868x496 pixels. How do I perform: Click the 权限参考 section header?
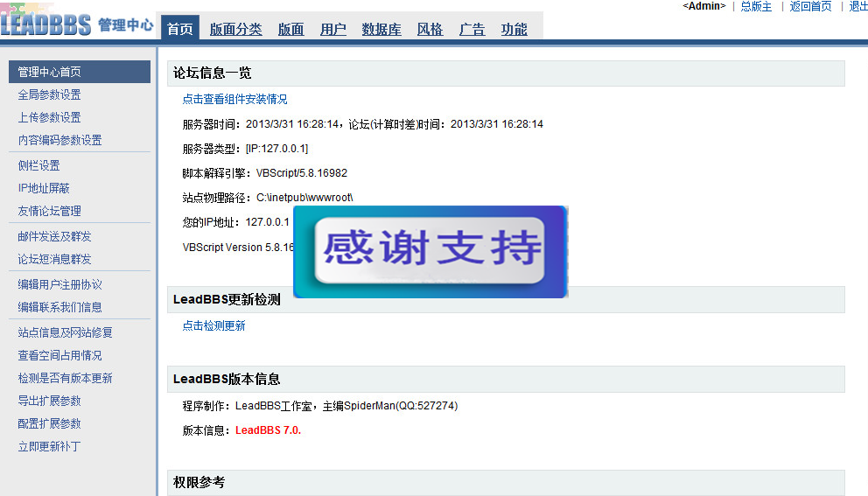tap(506, 482)
